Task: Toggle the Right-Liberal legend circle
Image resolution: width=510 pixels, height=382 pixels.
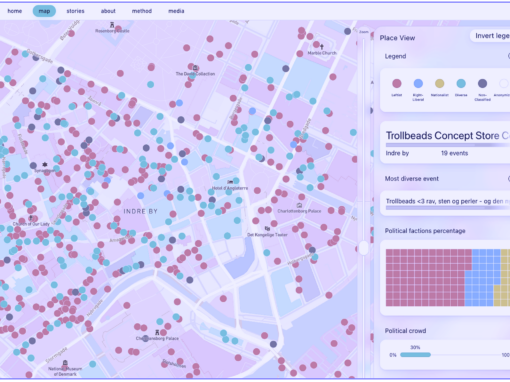Action: [x=418, y=83]
